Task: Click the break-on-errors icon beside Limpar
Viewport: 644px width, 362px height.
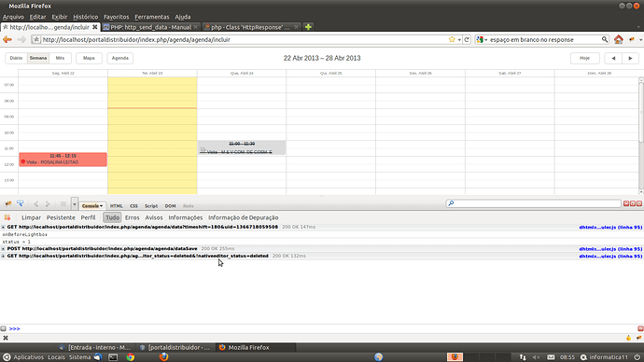Action: (7, 217)
